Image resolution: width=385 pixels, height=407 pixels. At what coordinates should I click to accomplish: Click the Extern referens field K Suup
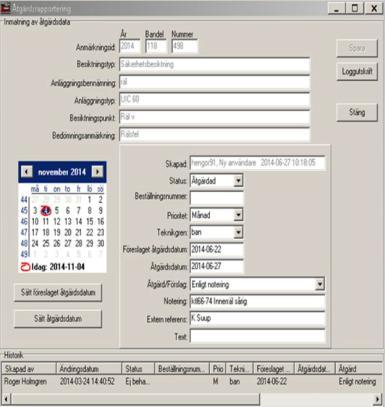(x=257, y=318)
